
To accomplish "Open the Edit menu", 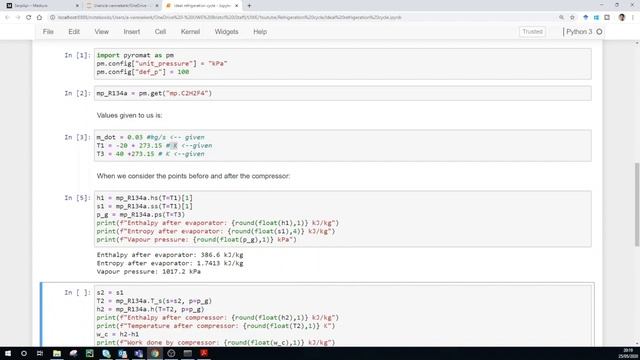I will (x=74, y=32).
